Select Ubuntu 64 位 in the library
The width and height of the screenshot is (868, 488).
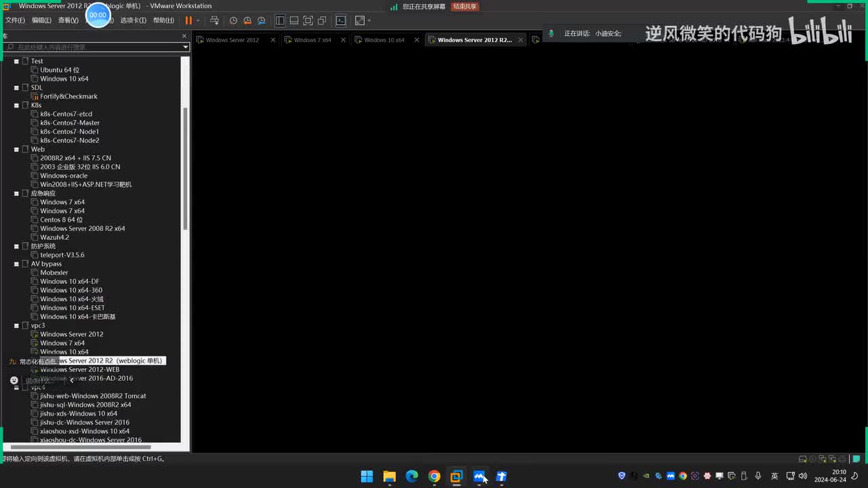click(x=60, y=70)
